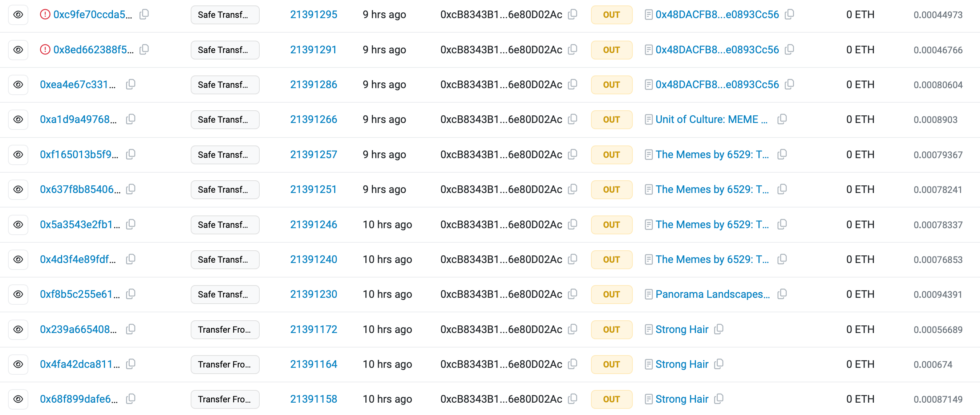The height and width of the screenshot is (415, 980).
Task: Copy Strong Hair address in block 21391172 row
Action: click(718, 329)
